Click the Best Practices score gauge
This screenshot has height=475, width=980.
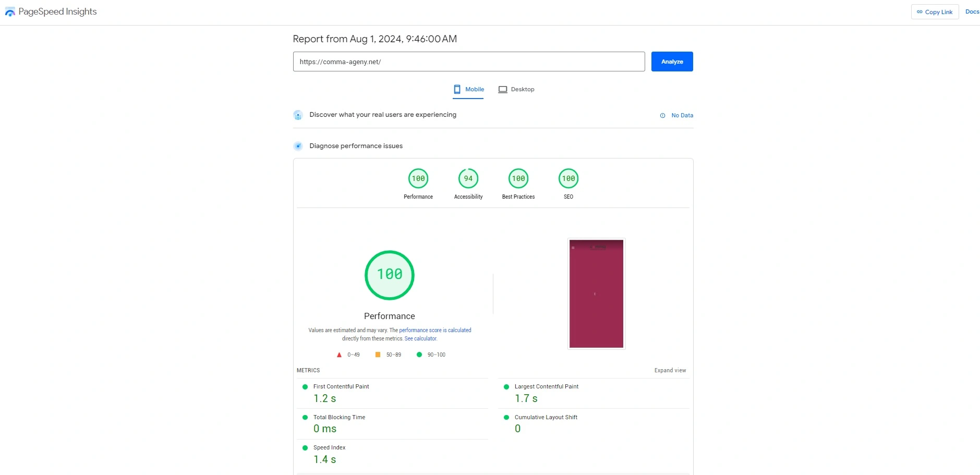(518, 179)
